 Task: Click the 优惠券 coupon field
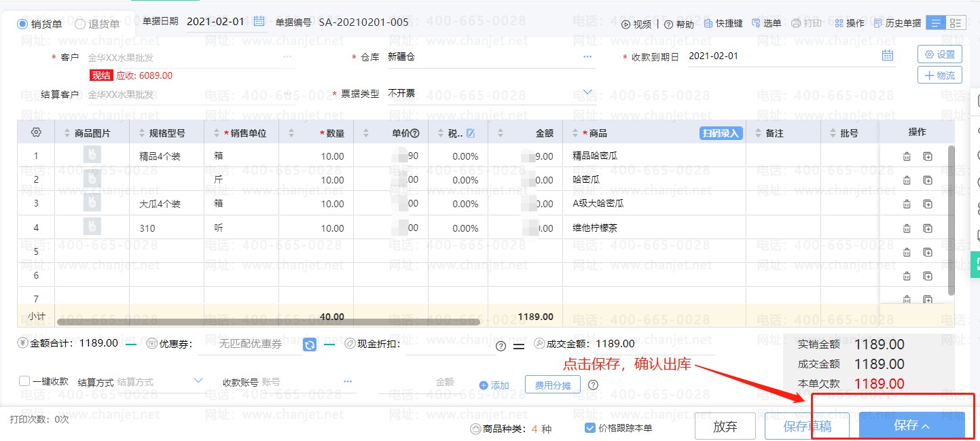(250, 345)
